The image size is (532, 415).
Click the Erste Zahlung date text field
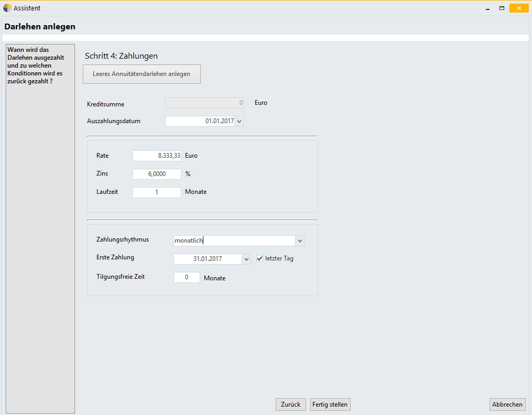[208, 259]
